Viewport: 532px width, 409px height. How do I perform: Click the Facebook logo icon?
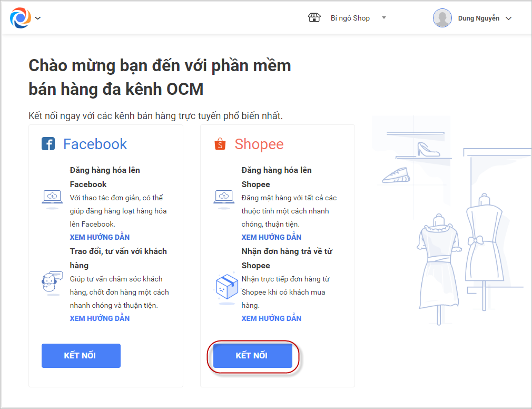pos(48,144)
